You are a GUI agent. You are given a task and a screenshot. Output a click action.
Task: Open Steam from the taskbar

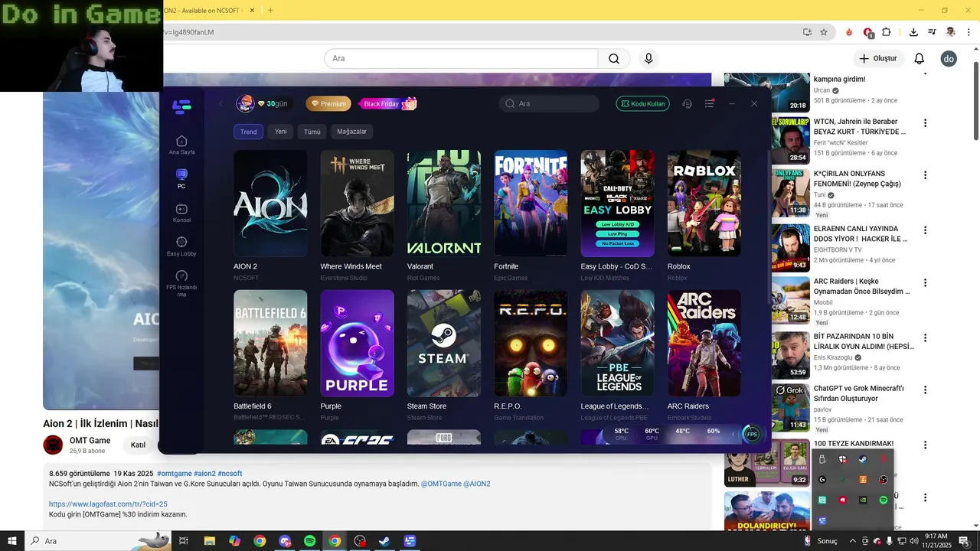click(384, 541)
